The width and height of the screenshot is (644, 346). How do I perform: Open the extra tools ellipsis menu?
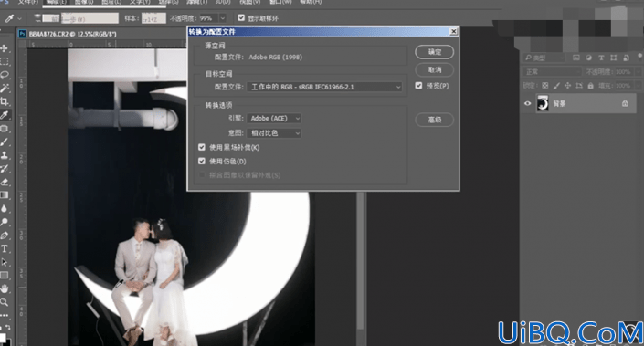[5, 315]
